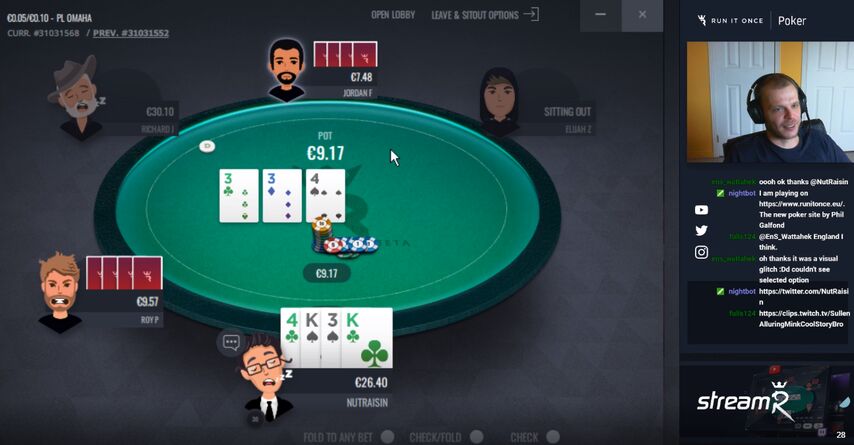Click the Twitter bird icon
The width and height of the screenshot is (854, 445).
[x=702, y=231]
